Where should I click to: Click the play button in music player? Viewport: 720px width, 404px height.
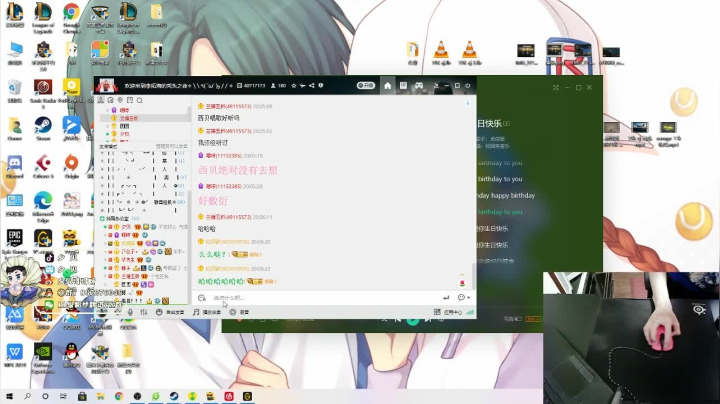coord(413,319)
